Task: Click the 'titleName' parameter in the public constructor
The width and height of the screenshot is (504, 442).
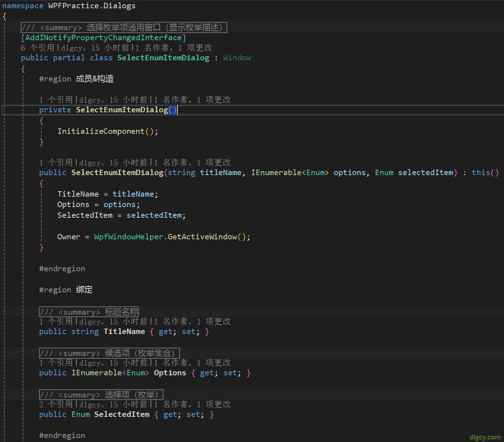Action: click(x=221, y=173)
